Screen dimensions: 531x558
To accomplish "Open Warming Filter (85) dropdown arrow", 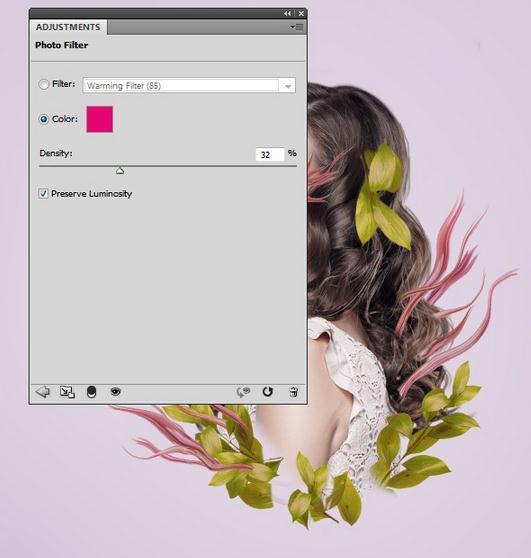I will [288, 86].
